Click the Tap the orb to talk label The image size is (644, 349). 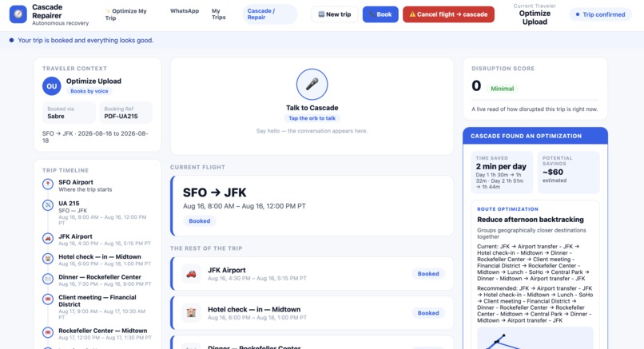tap(312, 118)
